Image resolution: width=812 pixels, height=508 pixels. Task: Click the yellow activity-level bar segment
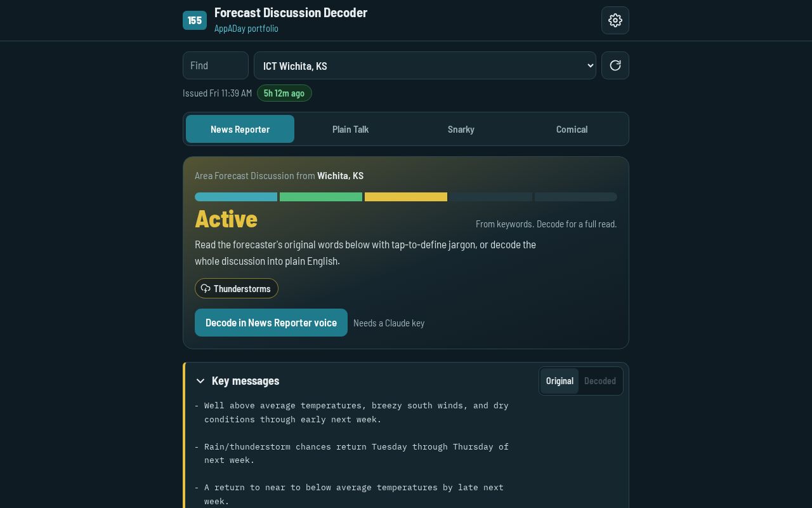[x=406, y=197]
